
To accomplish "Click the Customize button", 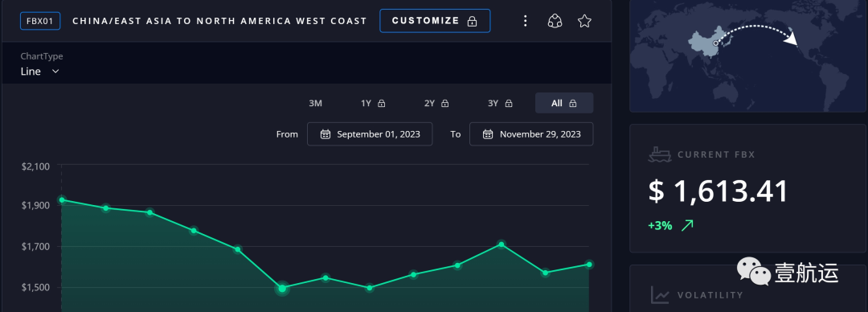I will pyautogui.click(x=435, y=21).
